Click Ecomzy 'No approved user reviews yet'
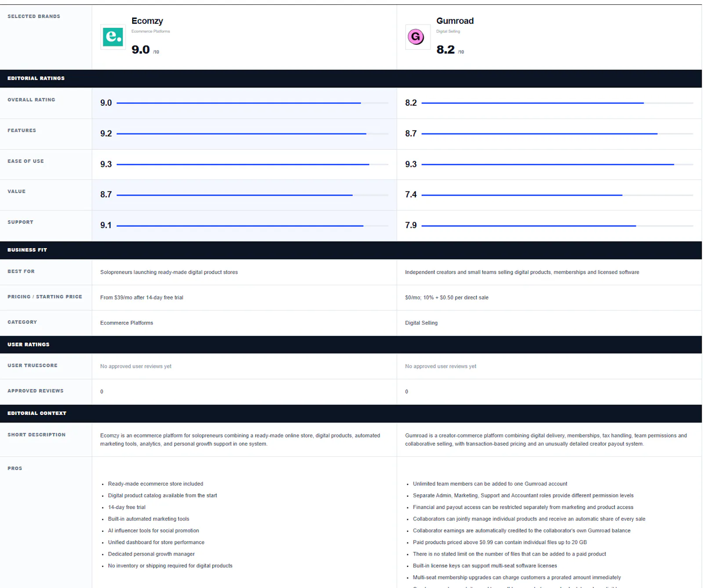 [x=136, y=366]
